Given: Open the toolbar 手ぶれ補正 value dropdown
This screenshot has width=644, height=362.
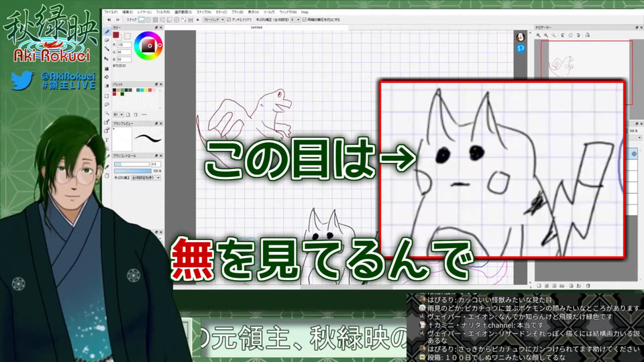Looking at the screenshot, I should 295,19.
